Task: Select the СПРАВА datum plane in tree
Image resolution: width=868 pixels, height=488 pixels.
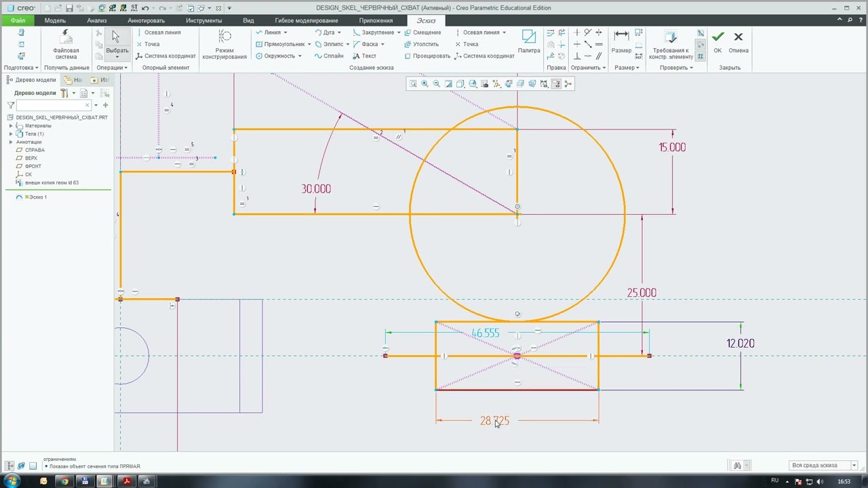Action: point(35,150)
